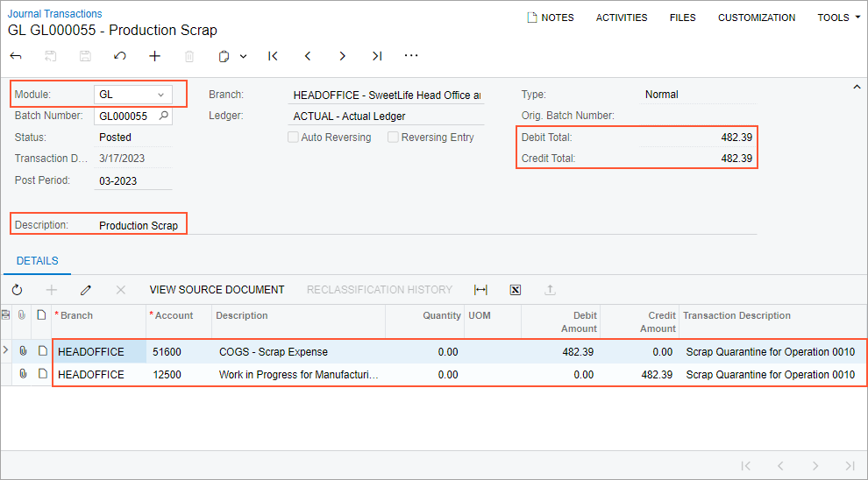
Task: Open the Activities menu item
Action: coord(622,18)
